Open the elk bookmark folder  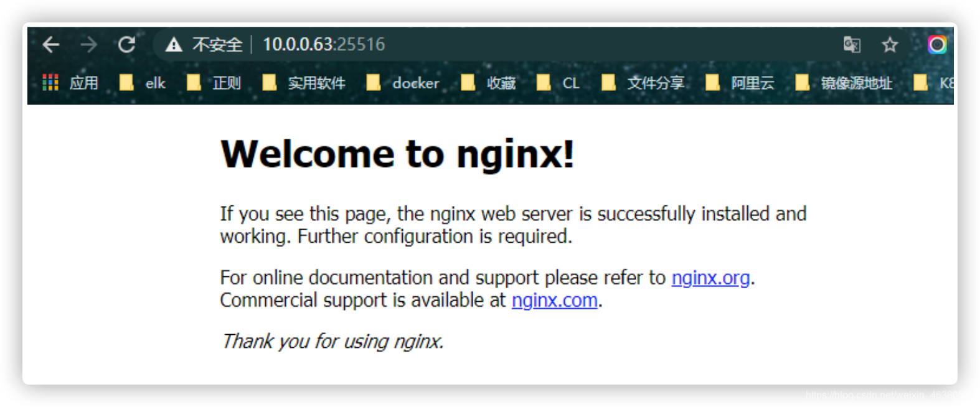(x=143, y=83)
